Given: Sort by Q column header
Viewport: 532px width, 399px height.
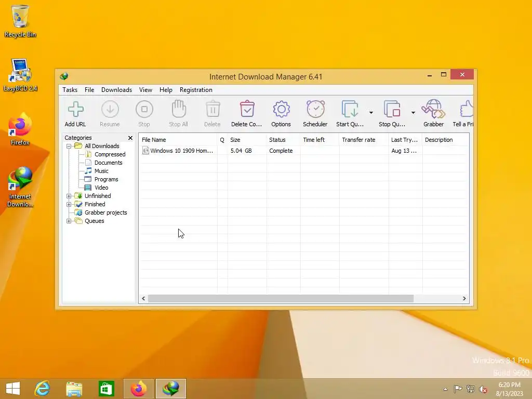Looking at the screenshot, I should (222, 140).
